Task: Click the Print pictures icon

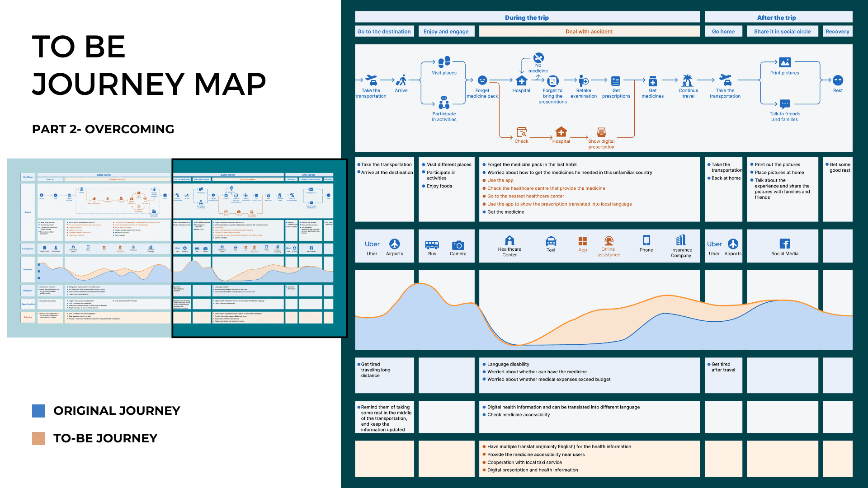Action: 785,62
